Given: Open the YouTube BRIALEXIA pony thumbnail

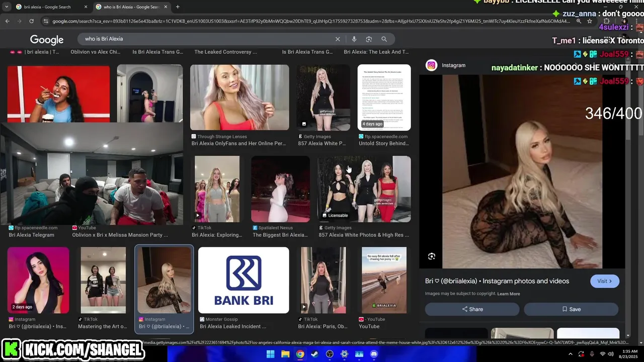Looking at the screenshot, I should click(384, 280).
